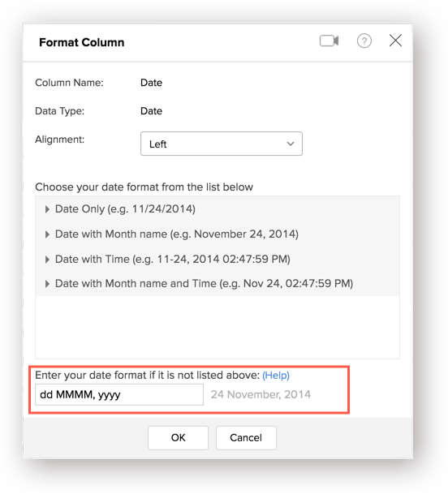
Task: Confirm with the OK button
Action: click(x=178, y=438)
